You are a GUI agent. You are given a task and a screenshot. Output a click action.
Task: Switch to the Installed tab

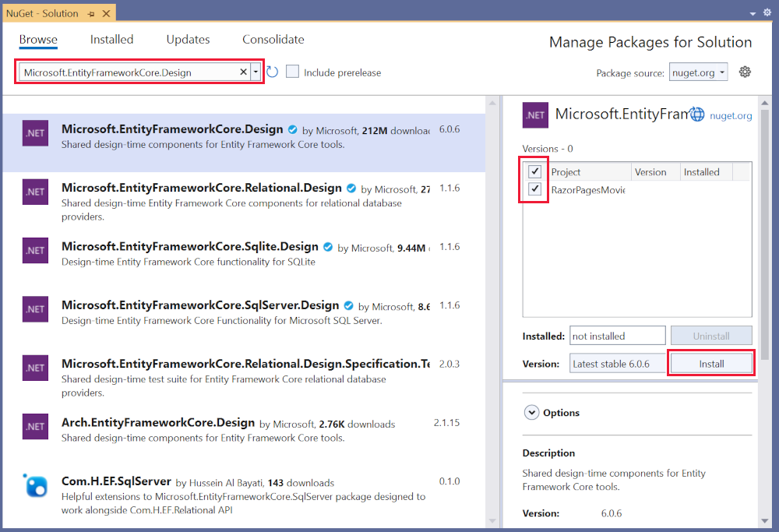111,39
